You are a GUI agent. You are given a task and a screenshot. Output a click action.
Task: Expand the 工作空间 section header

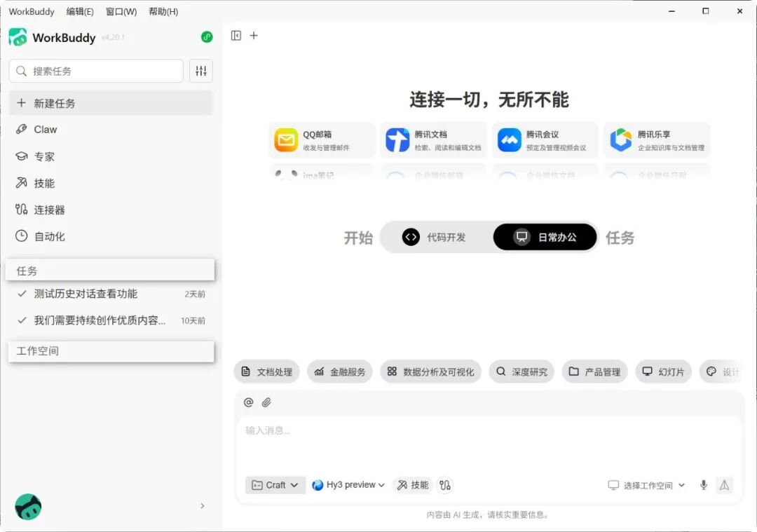[x=111, y=351]
